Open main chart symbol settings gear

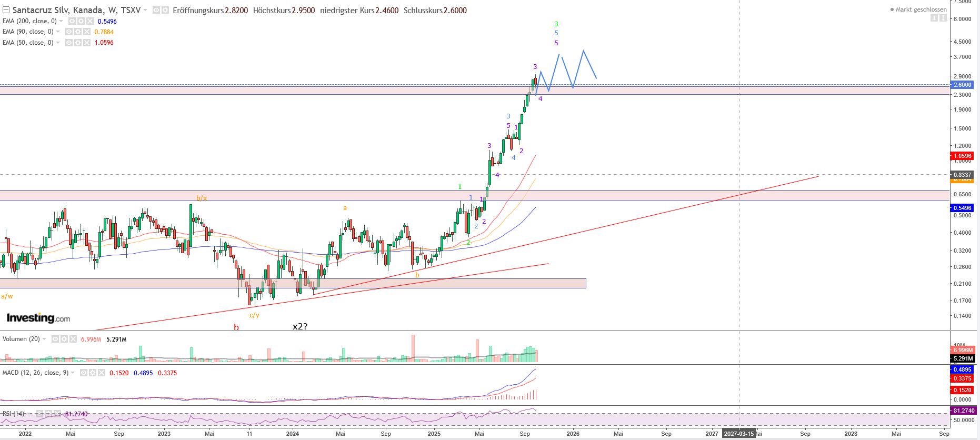[x=165, y=10]
